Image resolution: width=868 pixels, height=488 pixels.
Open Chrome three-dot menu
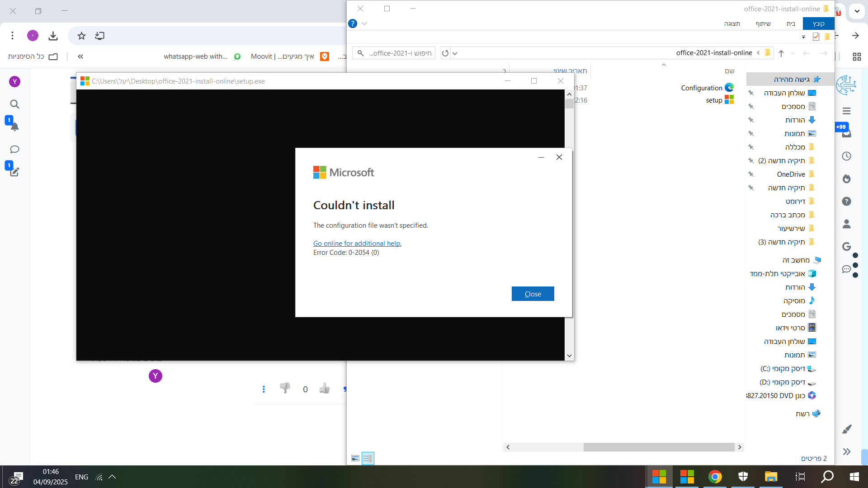click(x=13, y=36)
